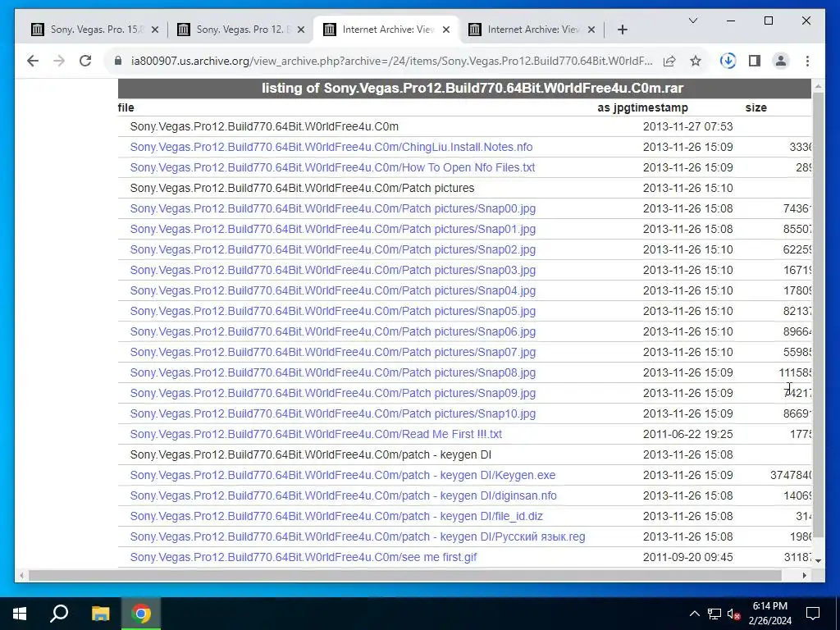Expand the tab search chevron
The height and width of the screenshot is (630, 840).
(692, 21)
